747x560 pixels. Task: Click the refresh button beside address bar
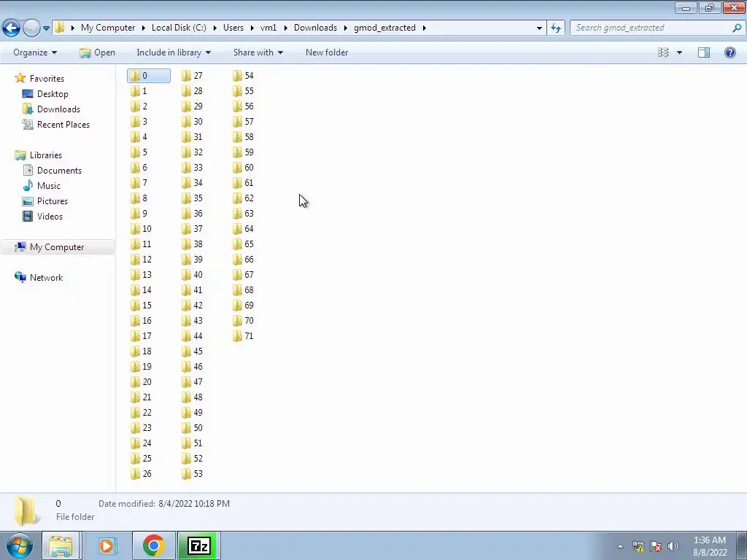pos(556,28)
